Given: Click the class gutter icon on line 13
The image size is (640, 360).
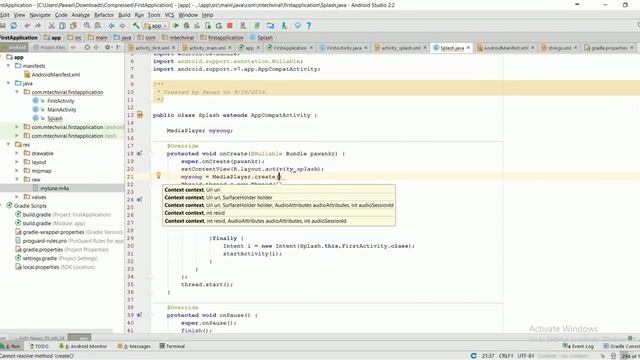Looking at the screenshot, I should (140, 115).
